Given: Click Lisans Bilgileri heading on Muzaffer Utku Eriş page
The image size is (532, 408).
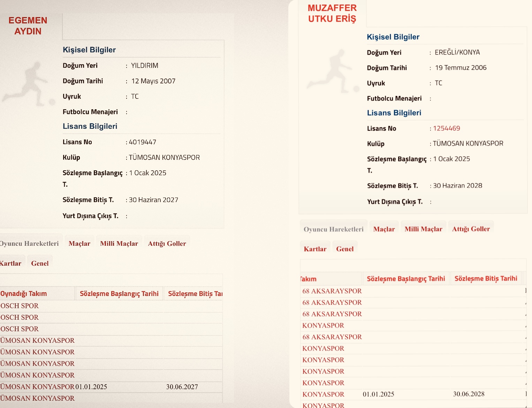Looking at the screenshot, I should tap(394, 113).
